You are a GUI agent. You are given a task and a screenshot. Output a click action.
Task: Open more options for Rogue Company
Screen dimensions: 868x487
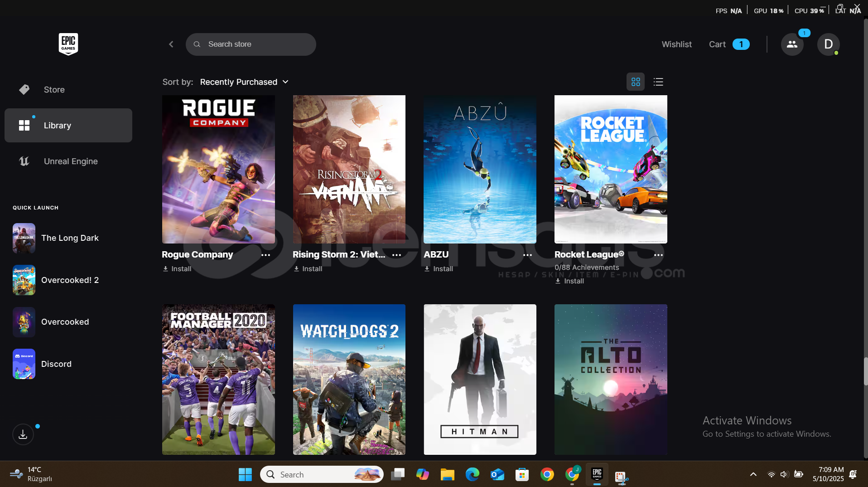266,255
